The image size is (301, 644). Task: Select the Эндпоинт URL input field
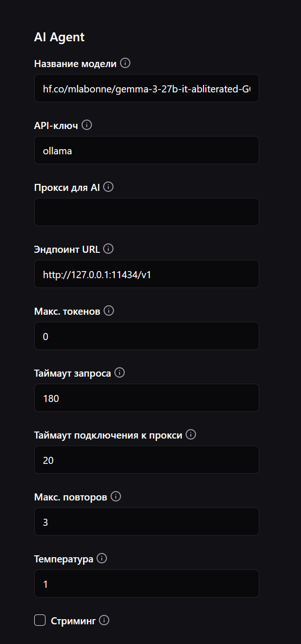click(146, 274)
